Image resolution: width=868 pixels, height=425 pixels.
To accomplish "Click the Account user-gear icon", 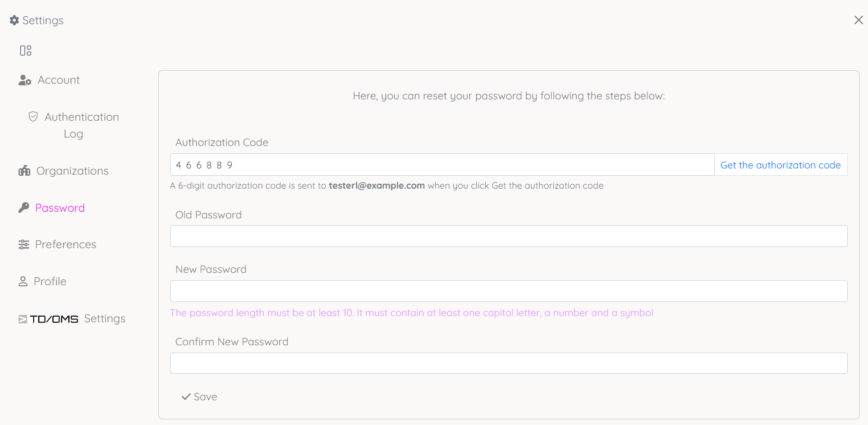I will [25, 80].
